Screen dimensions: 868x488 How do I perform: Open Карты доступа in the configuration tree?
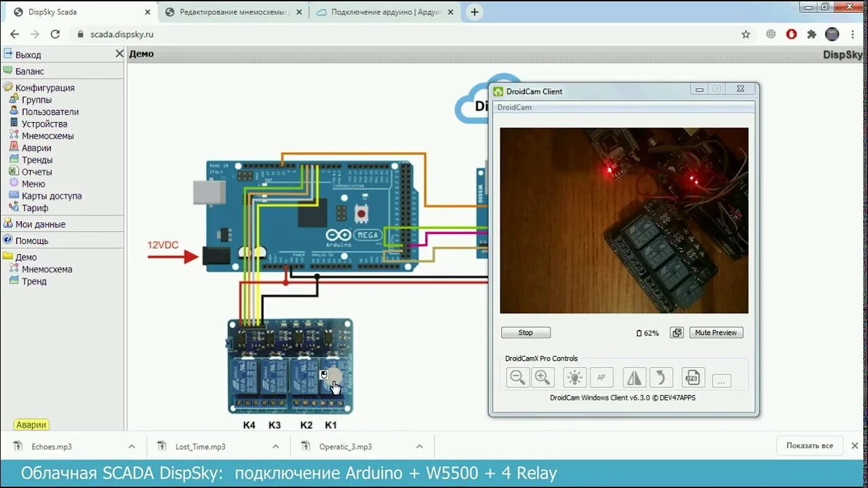point(52,196)
